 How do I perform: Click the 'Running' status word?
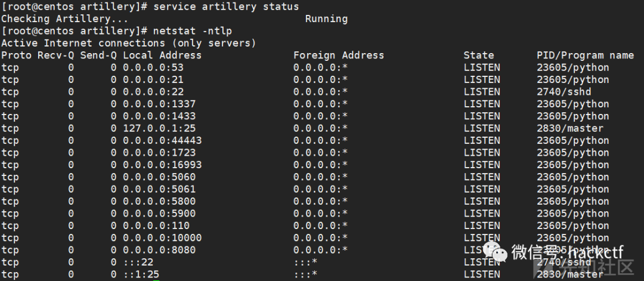click(326, 19)
